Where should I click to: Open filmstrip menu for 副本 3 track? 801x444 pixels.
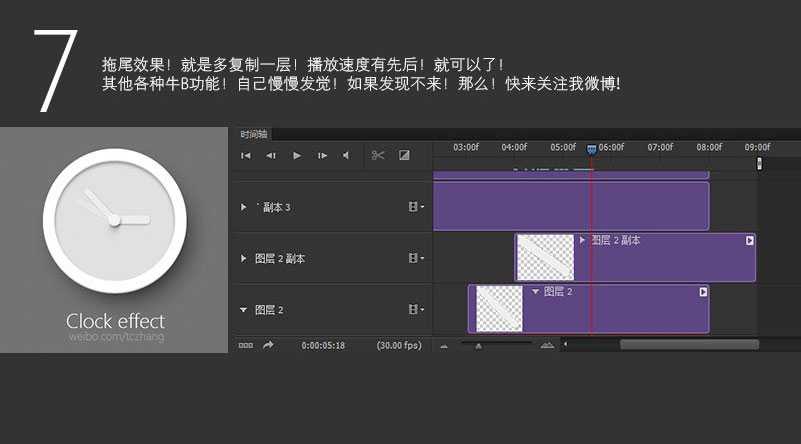point(415,207)
